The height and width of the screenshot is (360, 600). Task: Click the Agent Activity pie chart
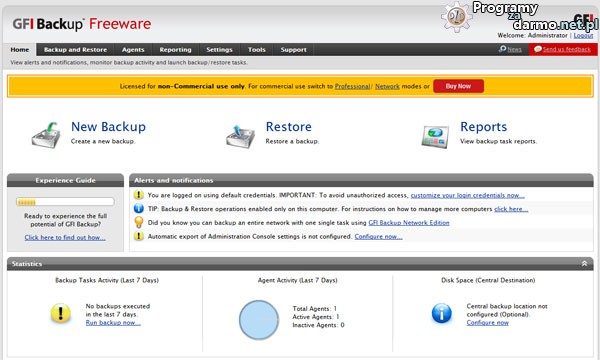pyautogui.click(x=259, y=320)
